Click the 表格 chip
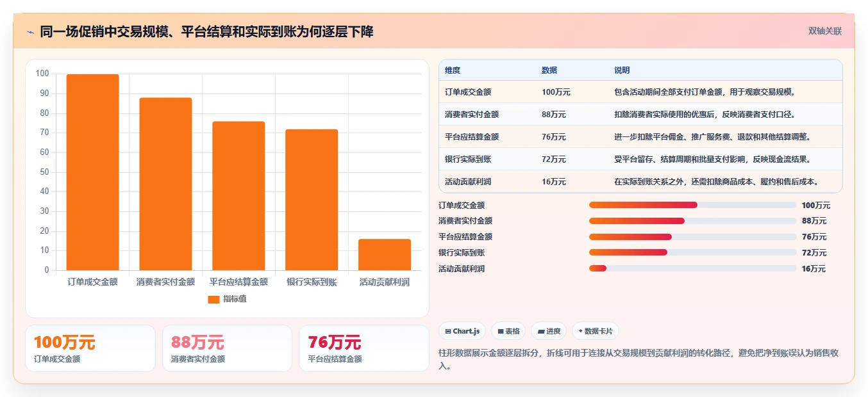This screenshot has height=397, width=868. pyautogui.click(x=508, y=331)
